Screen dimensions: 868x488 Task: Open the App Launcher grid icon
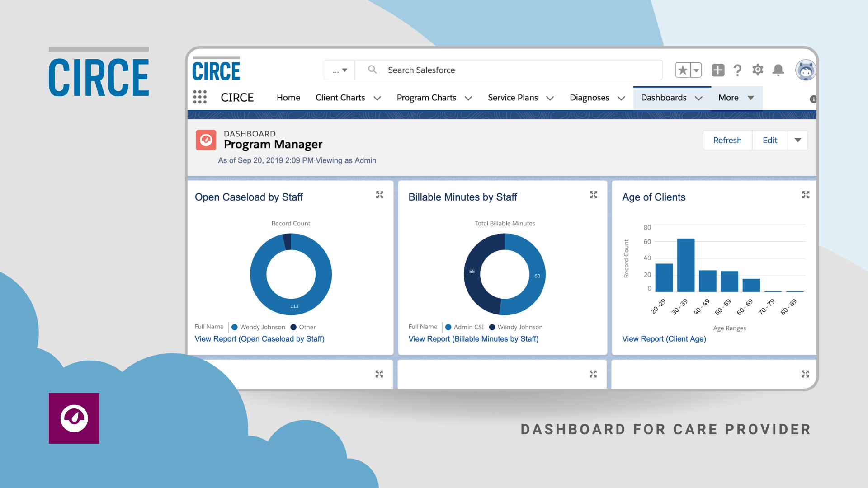click(x=200, y=97)
